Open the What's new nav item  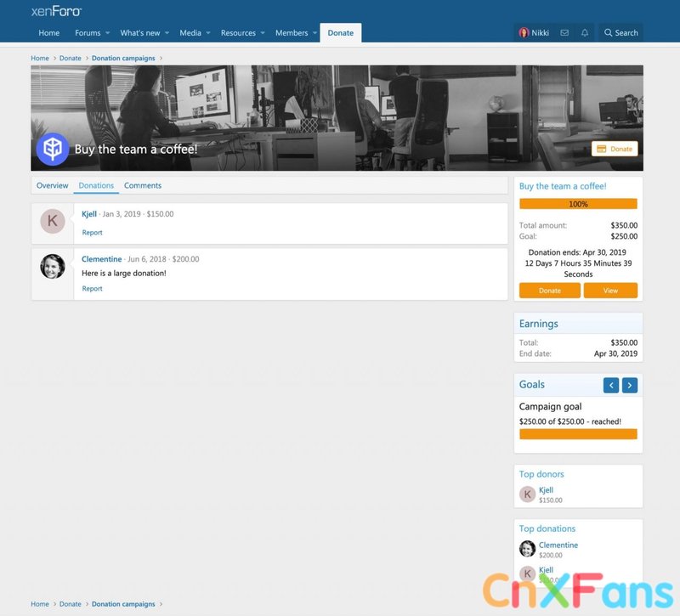(x=140, y=33)
